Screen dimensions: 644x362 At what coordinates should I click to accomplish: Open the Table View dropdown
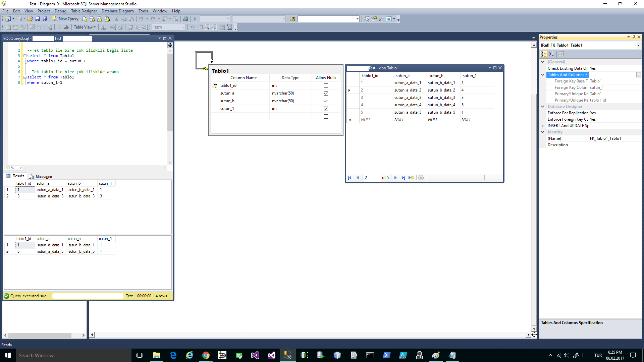(x=85, y=27)
